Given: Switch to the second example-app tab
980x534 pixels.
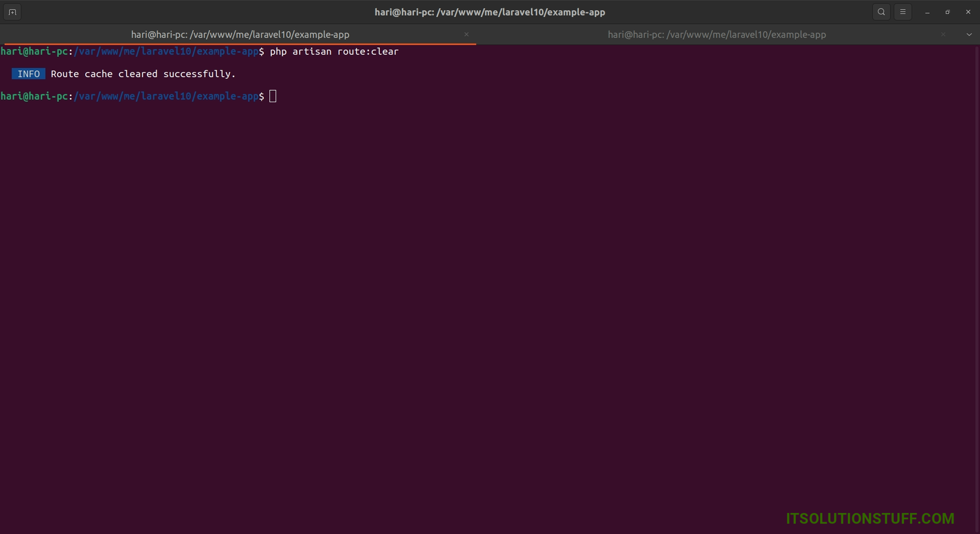Looking at the screenshot, I should click(717, 34).
